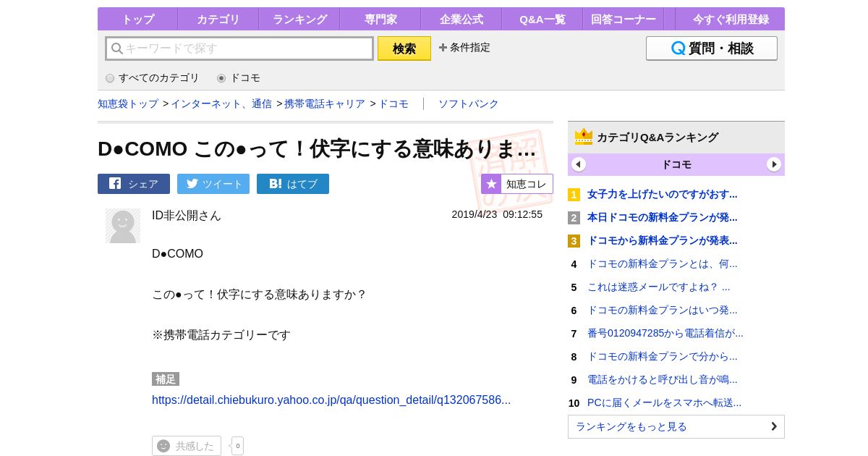Click the ID非公開さん user avatar
The height and width of the screenshot is (456, 868).
click(x=123, y=226)
